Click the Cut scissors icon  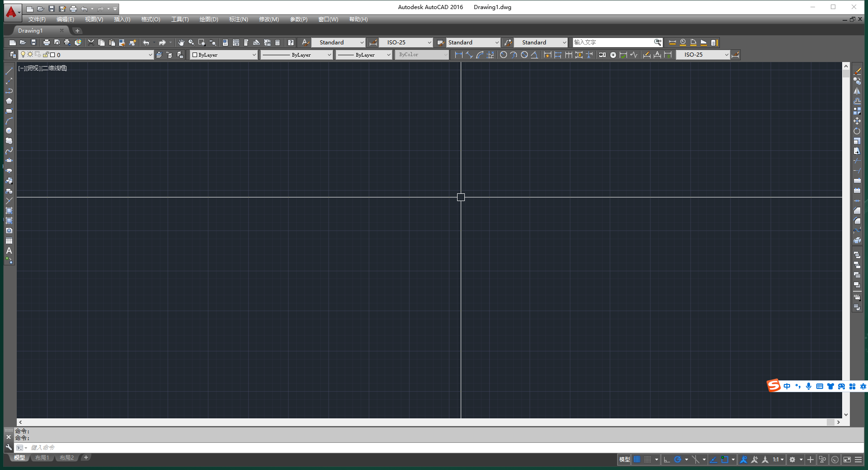point(91,43)
